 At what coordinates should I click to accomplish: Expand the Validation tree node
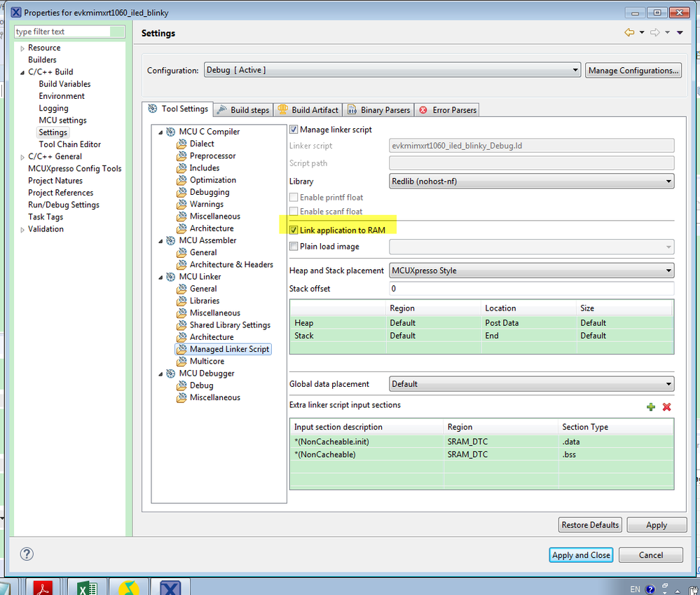click(x=22, y=229)
